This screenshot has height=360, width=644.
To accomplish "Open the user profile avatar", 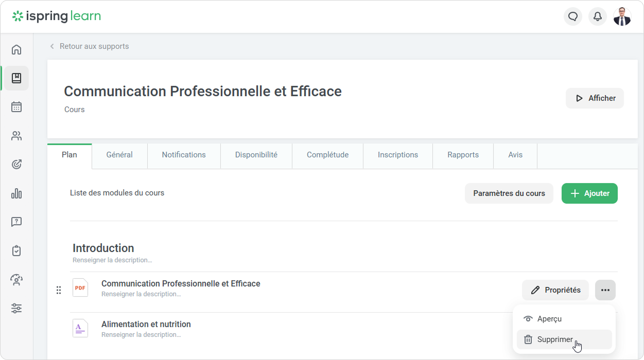I will click(x=622, y=16).
